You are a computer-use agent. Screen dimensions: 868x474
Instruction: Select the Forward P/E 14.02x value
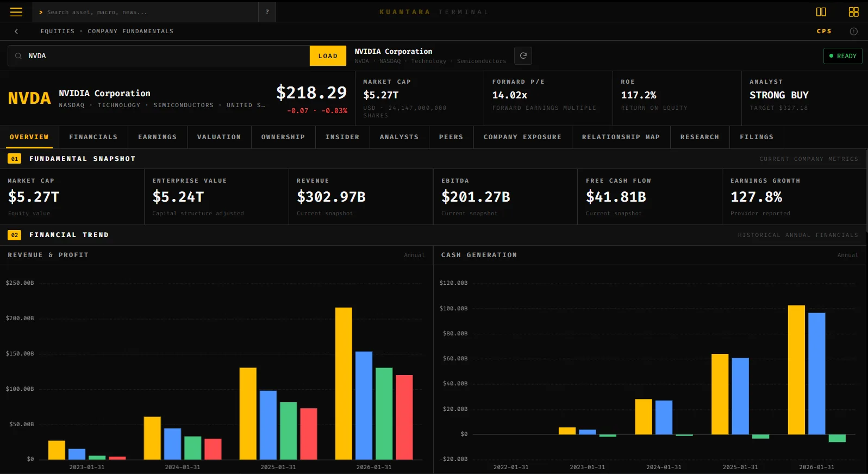coord(510,95)
